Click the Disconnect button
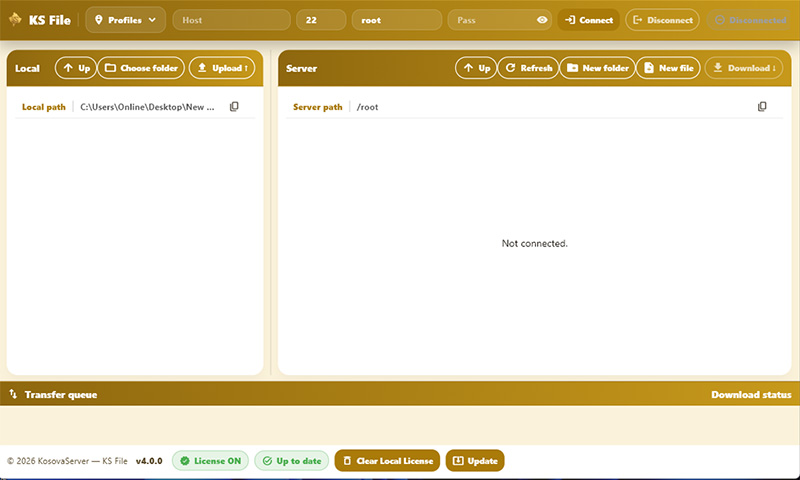800x480 pixels. click(x=662, y=20)
